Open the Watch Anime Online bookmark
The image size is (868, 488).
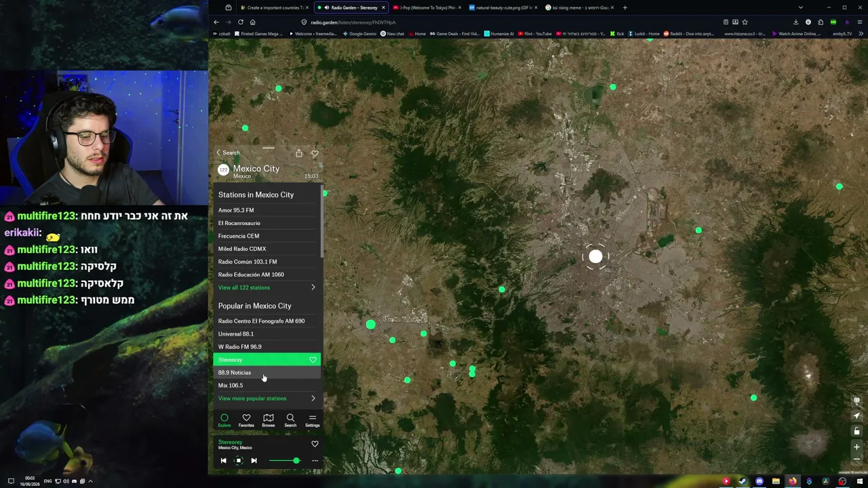(797, 34)
